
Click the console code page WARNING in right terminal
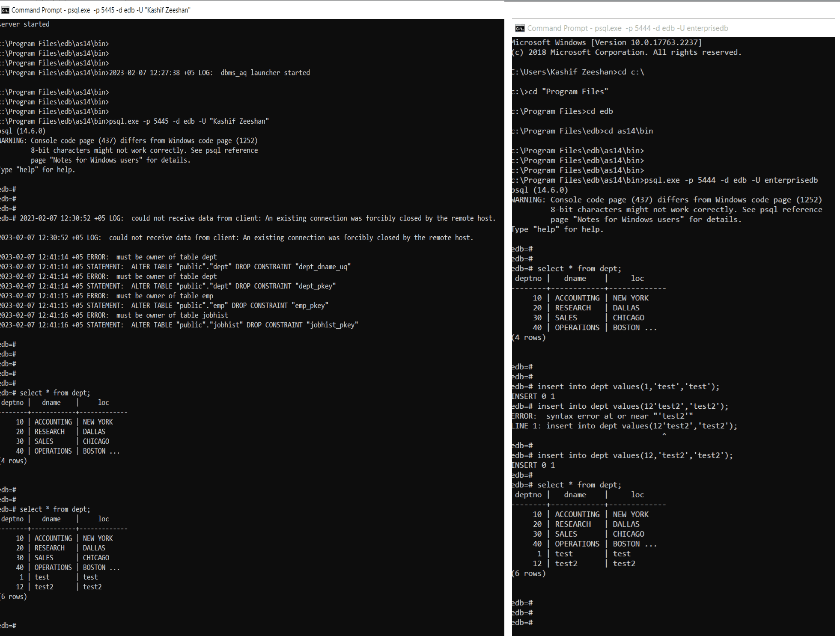pos(668,199)
